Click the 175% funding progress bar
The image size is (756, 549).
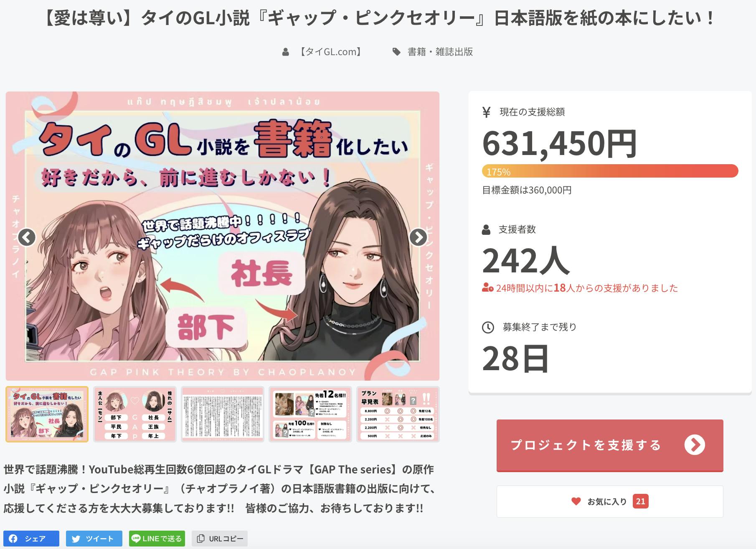(610, 171)
